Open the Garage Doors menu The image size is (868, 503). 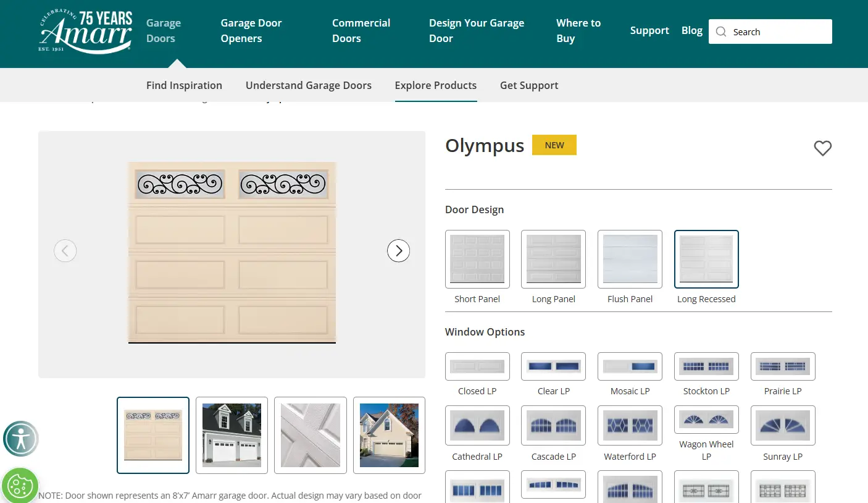pyautogui.click(x=164, y=31)
